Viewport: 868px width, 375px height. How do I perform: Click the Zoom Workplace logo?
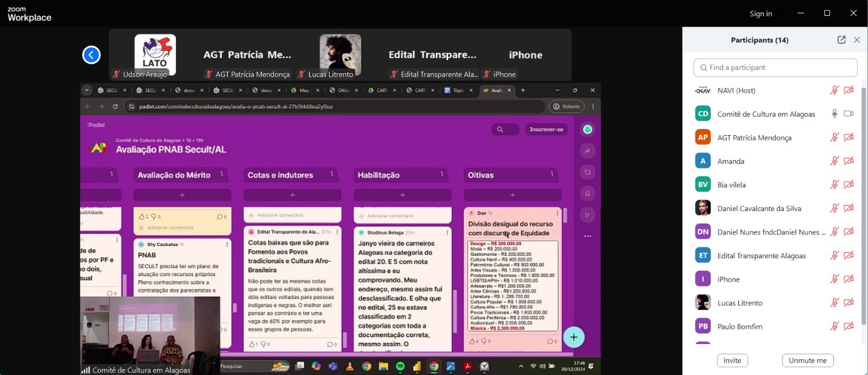(x=29, y=14)
